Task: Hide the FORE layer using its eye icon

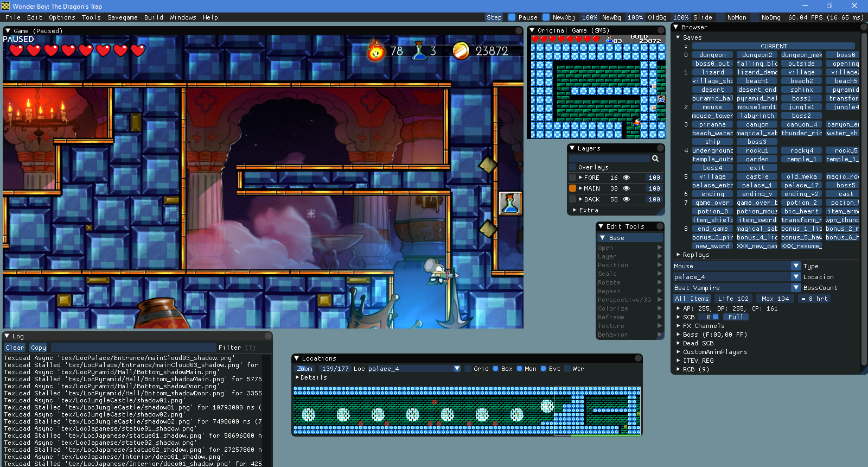Action: click(x=626, y=178)
